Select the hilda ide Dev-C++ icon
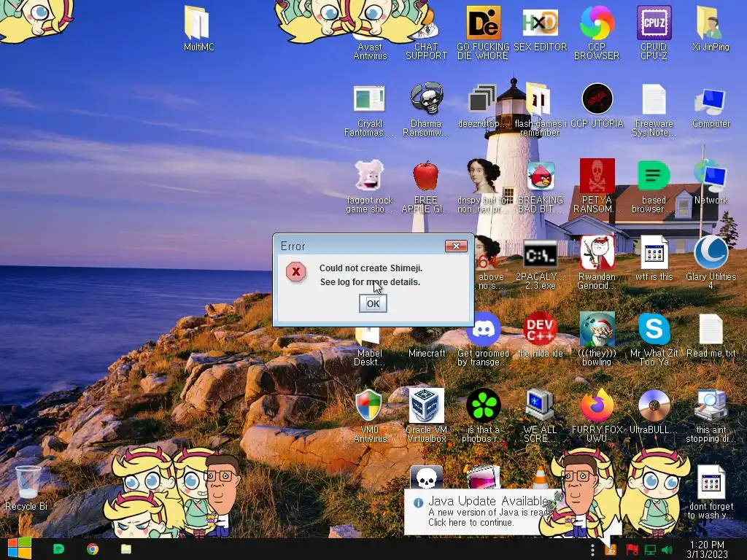This screenshot has width=747, height=560. [541, 329]
